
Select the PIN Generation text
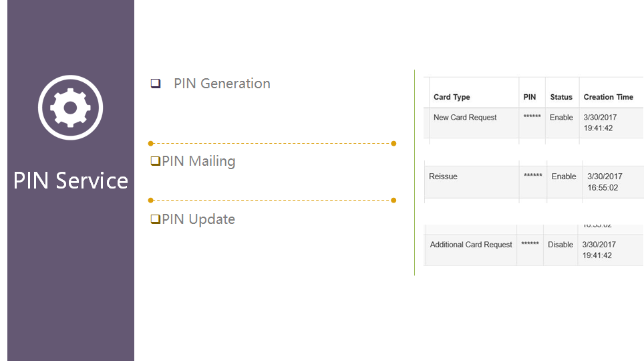222,84
